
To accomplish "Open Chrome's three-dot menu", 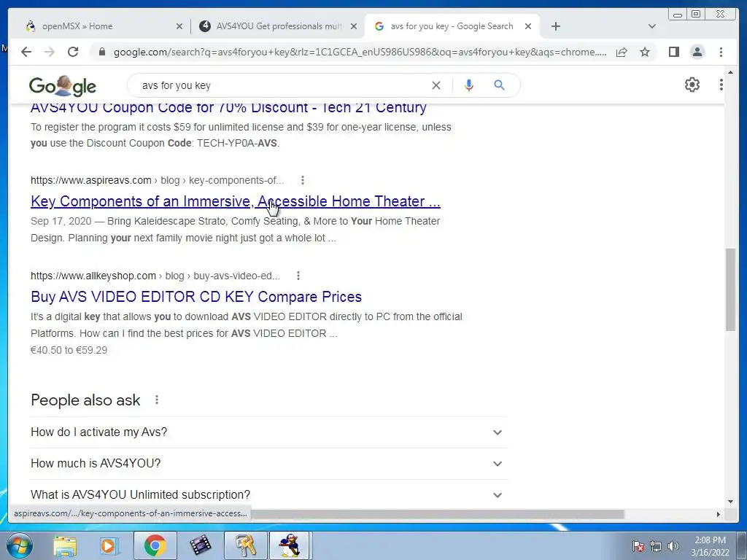I will (721, 52).
